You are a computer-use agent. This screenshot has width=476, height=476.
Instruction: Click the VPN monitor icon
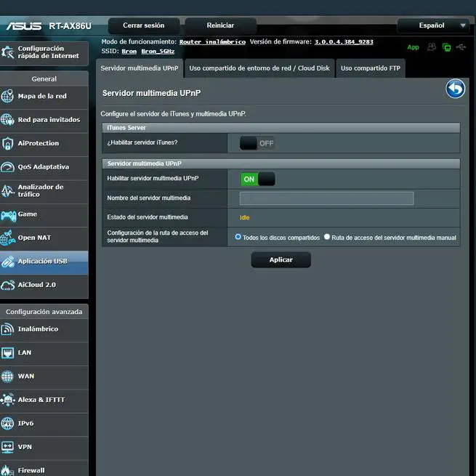[x=7, y=447]
